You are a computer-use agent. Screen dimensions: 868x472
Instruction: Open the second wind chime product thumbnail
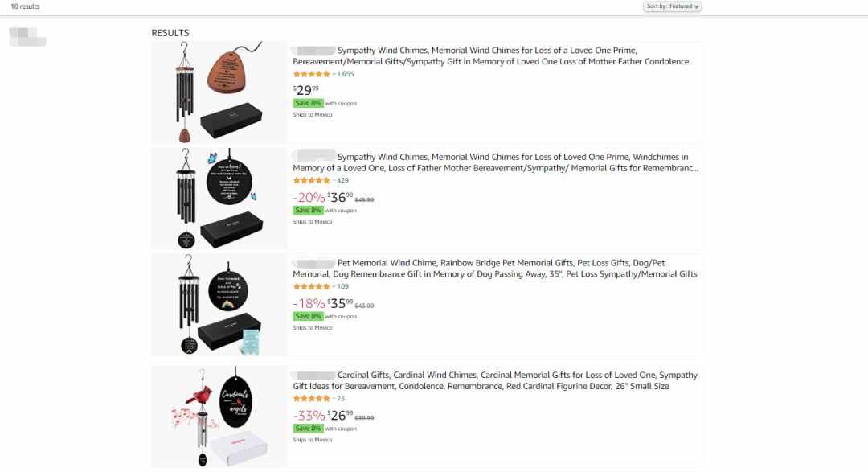219,199
